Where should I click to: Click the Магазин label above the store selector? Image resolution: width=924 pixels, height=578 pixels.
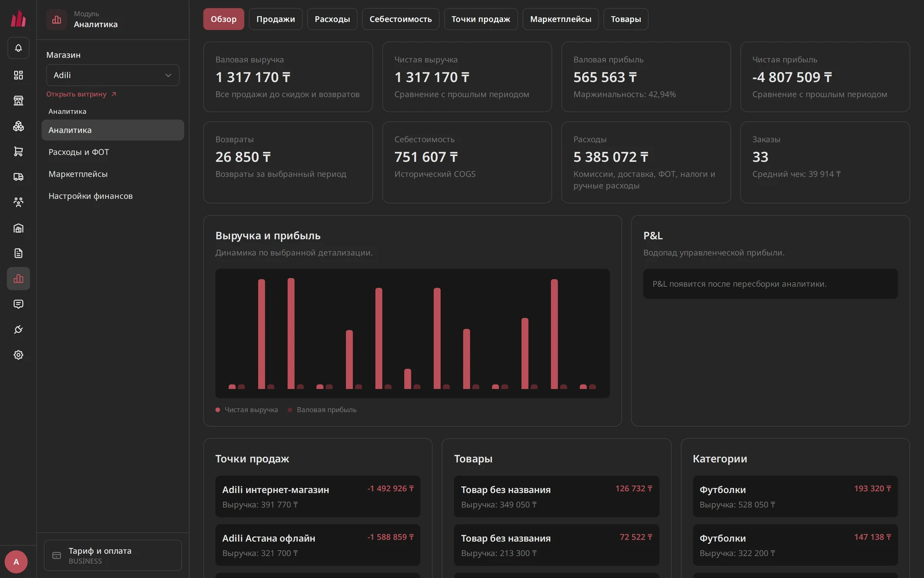[x=64, y=55]
